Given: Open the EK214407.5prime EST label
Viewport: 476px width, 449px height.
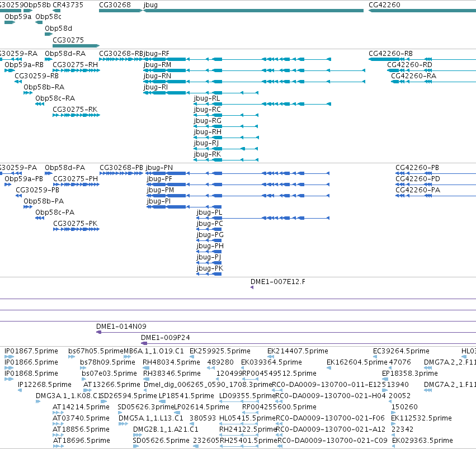Looking at the screenshot, I should (x=298, y=351).
